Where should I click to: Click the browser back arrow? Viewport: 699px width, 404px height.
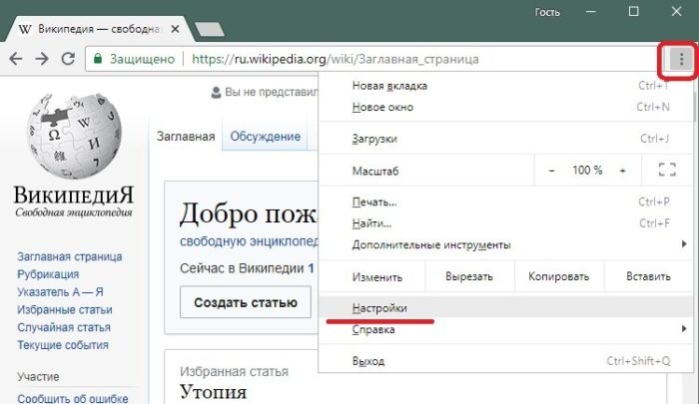[16, 59]
